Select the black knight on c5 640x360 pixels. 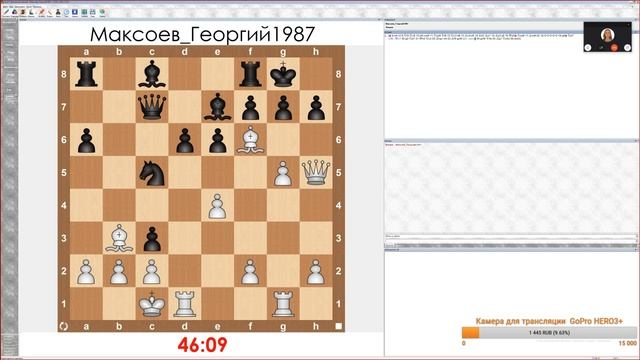[152, 173]
